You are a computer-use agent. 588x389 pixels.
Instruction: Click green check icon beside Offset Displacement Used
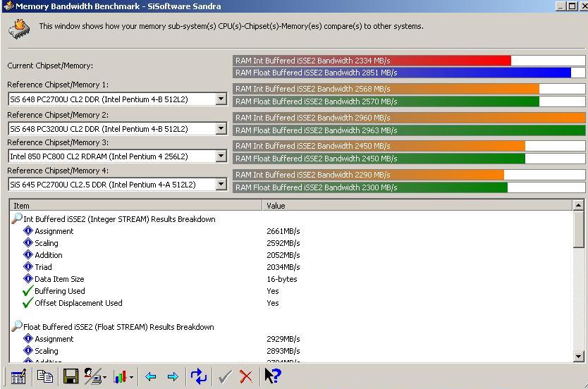tap(27, 303)
